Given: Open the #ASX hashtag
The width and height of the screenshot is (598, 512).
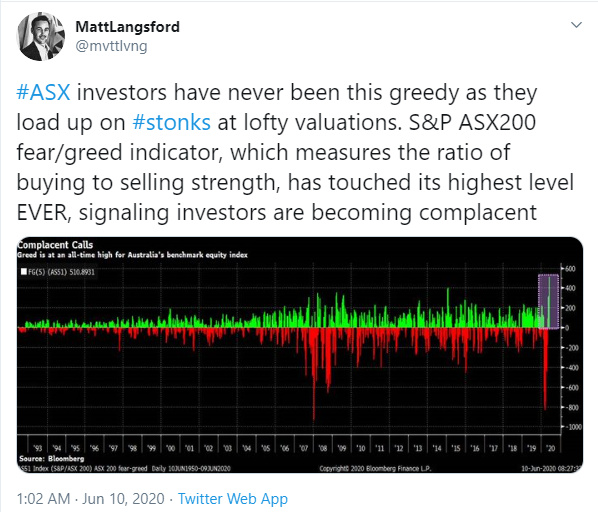Looking at the screenshot, I should 43,93.
